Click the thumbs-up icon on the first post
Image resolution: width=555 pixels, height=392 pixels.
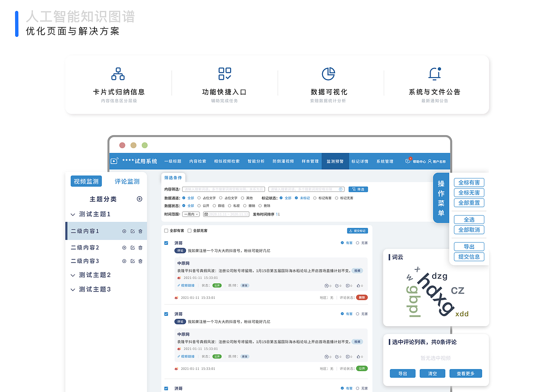tap(359, 285)
